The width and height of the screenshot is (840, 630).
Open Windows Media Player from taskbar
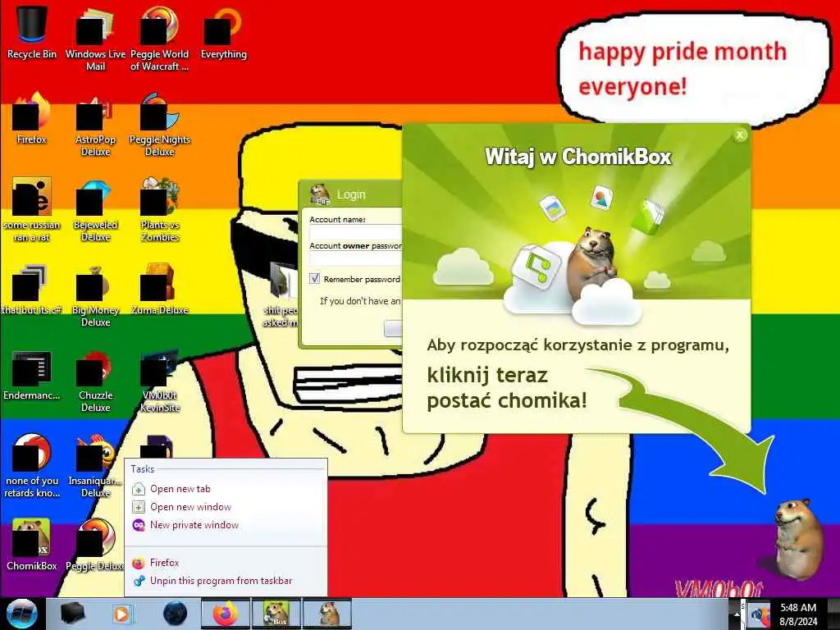click(x=121, y=614)
